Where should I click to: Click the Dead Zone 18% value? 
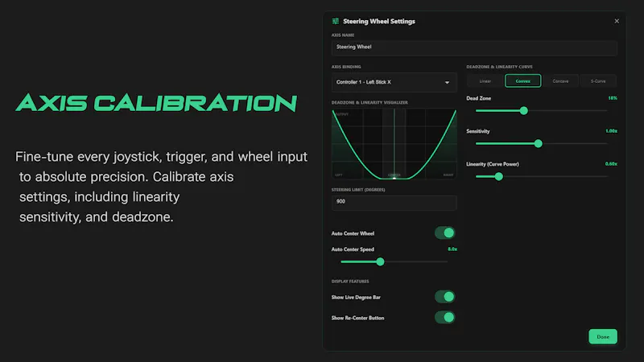coord(613,98)
